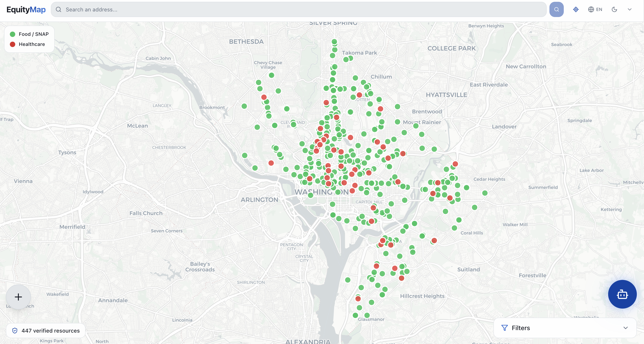This screenshot has height=344, width=644.
Task: Expand the header chevron menu
Action: click(629, 9)
